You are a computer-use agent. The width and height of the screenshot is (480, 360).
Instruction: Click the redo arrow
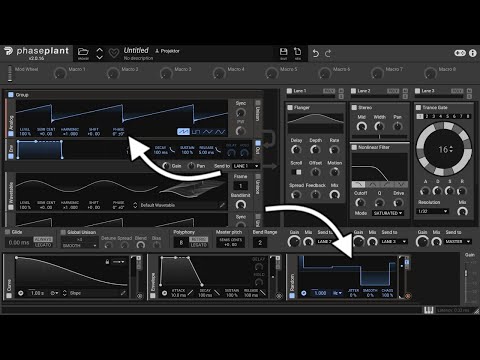(328, 53)
